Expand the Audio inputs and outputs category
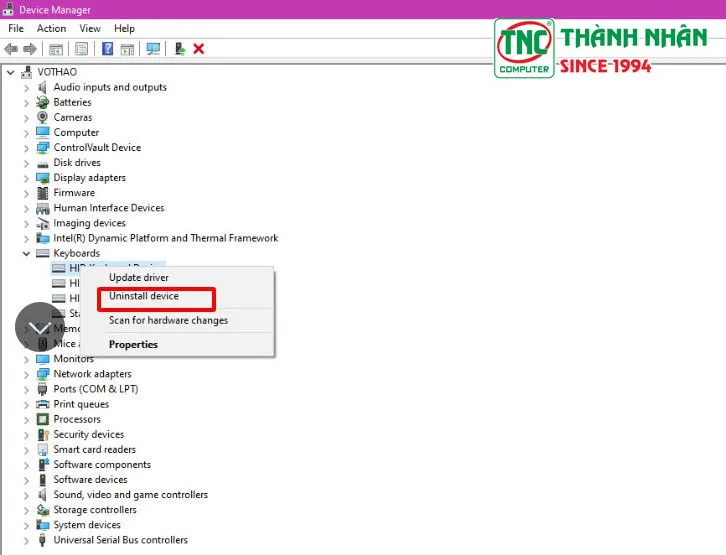The width and height of the screenshot is (726, 555). pyautogui.click(x=27, y=87)
